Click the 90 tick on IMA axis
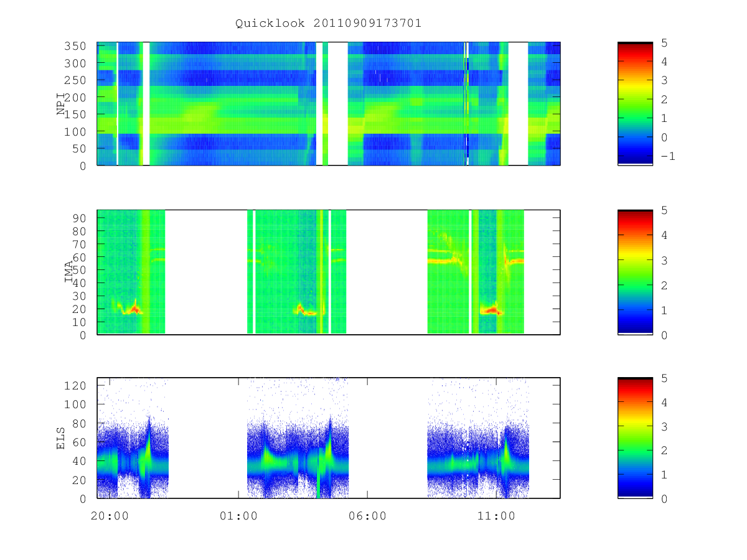Image resolution: width=747 pixels, height=560 pixels. (78, 218)
